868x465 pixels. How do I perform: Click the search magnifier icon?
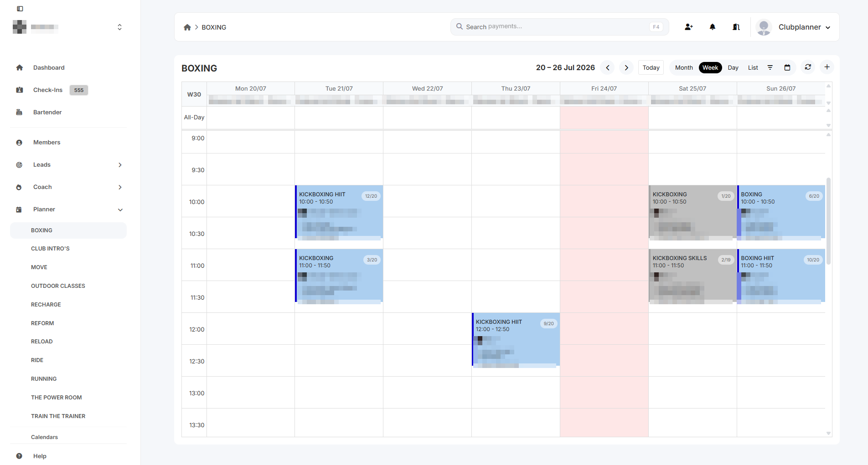click(x=460, y=26)
